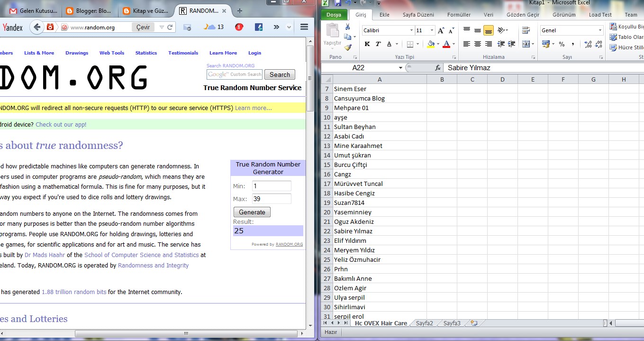Toggle Align Text Left in Excel
Image resolution: width=644 pixels, height=341 pixels.
pyautogui.click(x=467, y=44)
